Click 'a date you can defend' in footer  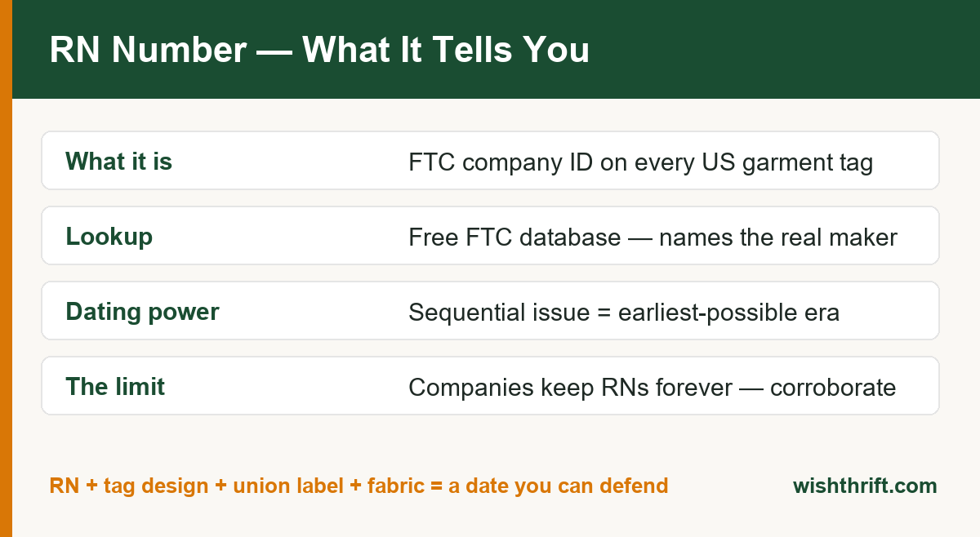click(x=558, y=486)
